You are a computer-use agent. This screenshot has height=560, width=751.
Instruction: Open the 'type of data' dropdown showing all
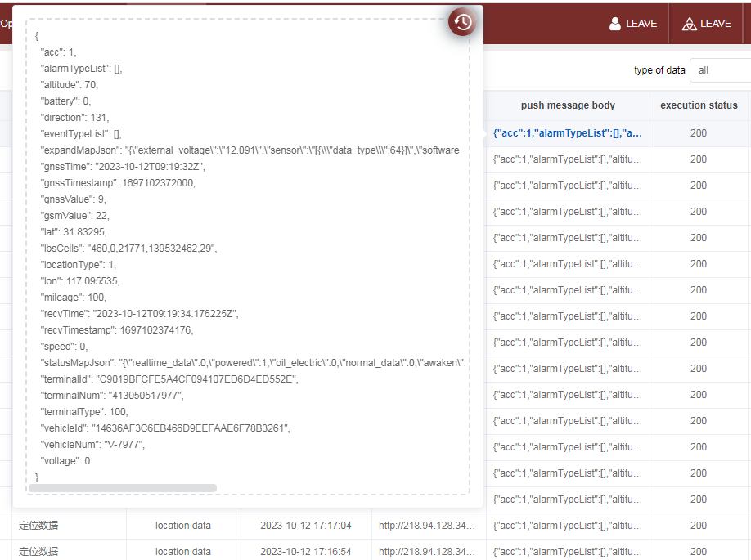[x=720, y=70]
